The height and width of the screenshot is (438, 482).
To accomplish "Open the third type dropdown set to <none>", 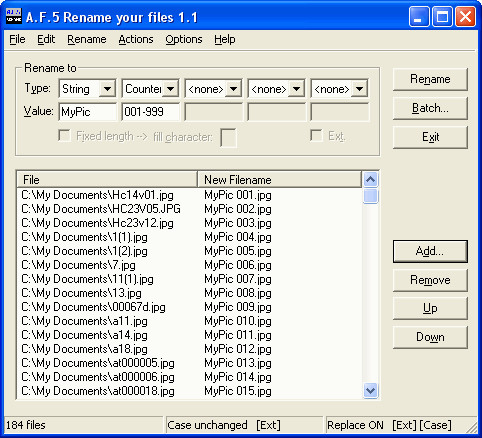I will pyautogui.click(x=233, y=89).
